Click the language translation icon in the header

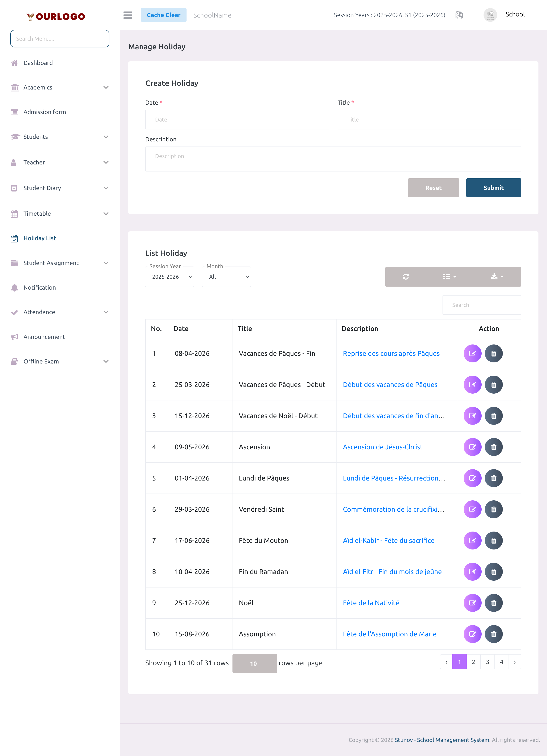(459, 15)
